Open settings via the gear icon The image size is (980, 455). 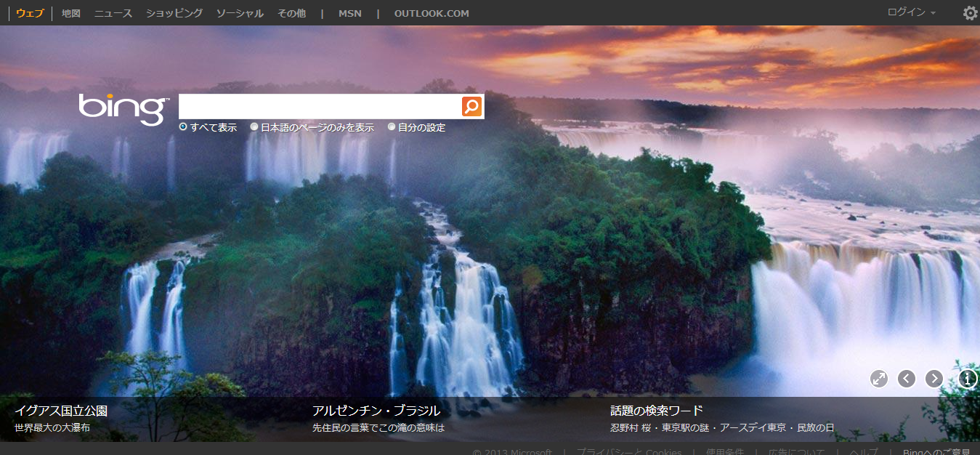pos(970,13)
